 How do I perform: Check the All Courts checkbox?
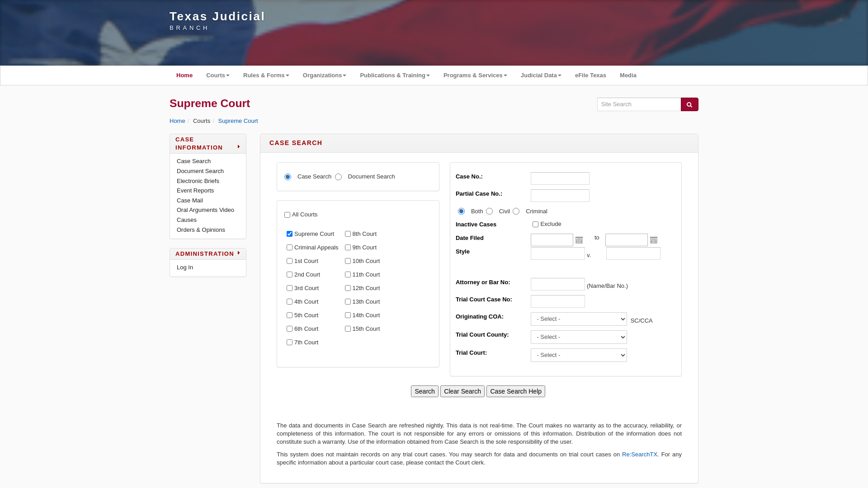[287, 215]
